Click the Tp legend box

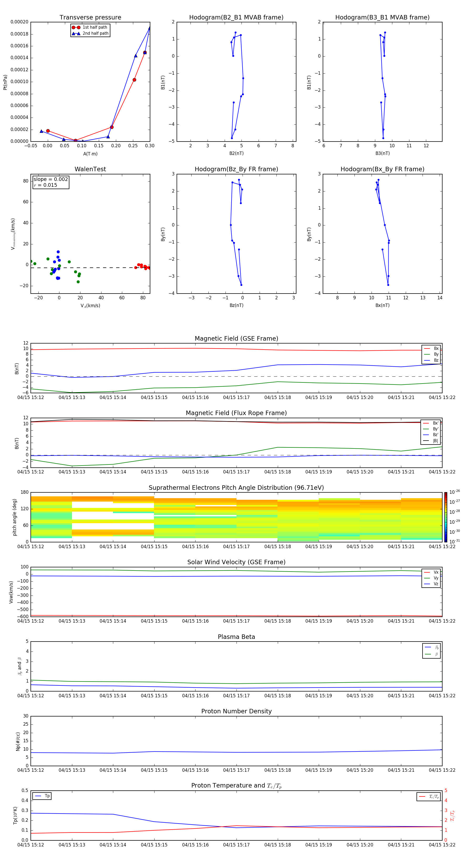[x=42, y=796]
